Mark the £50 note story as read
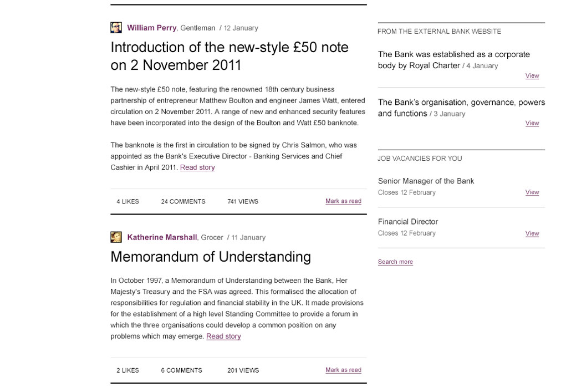 [x=343, y=201]
